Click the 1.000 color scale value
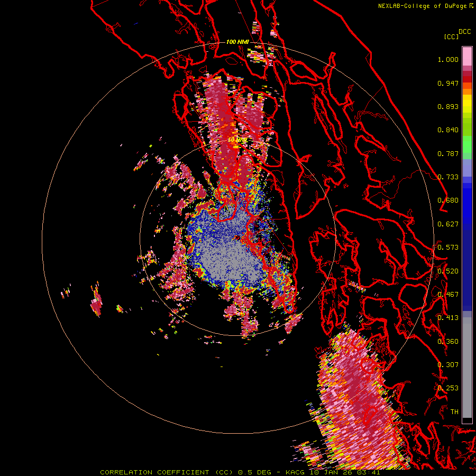476x476 pixels. tap(448, 59)
